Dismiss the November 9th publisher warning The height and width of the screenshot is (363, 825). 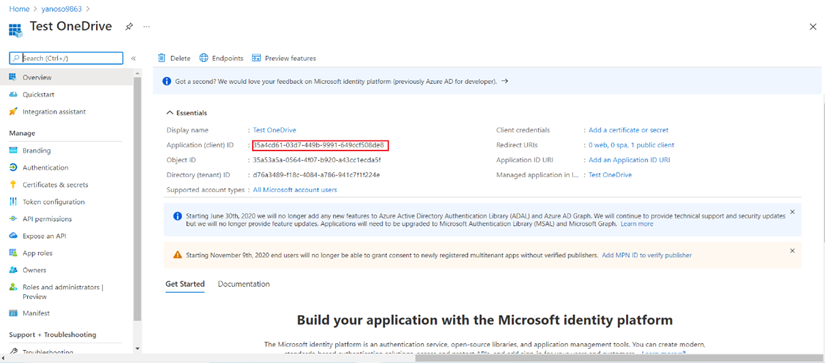(x=792, y=251)
